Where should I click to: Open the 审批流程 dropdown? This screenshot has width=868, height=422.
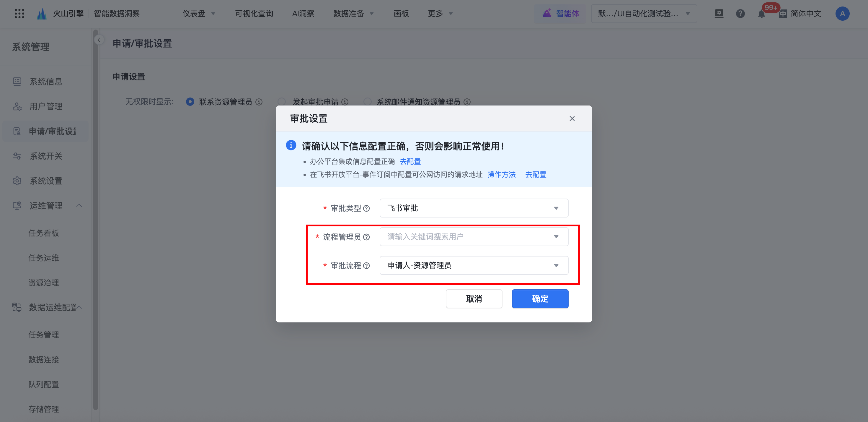click(x=474, y=265)
